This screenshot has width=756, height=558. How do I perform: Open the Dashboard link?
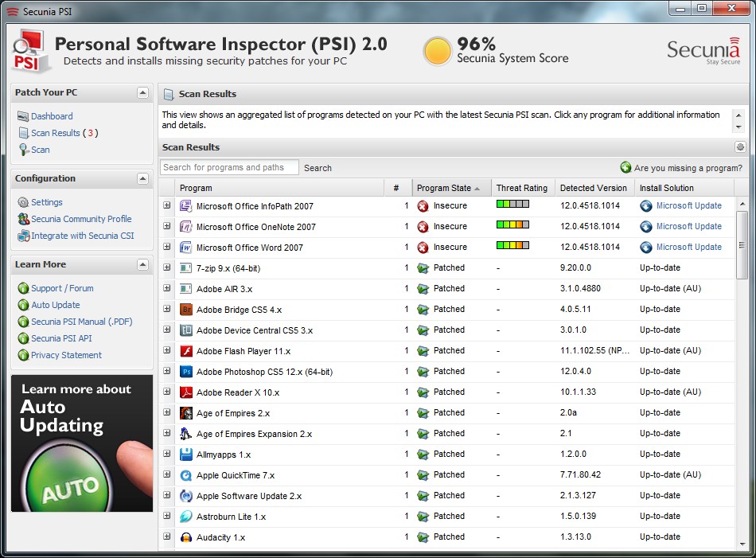point(52,116)
